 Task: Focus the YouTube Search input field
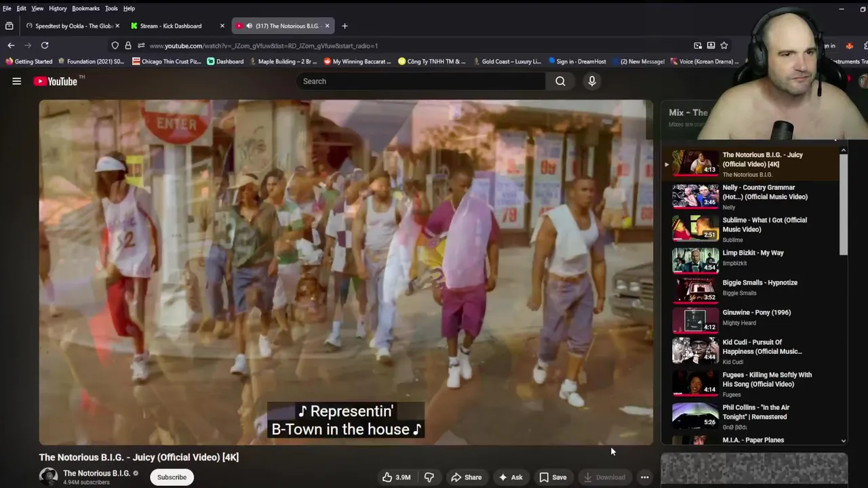[420, 81]
